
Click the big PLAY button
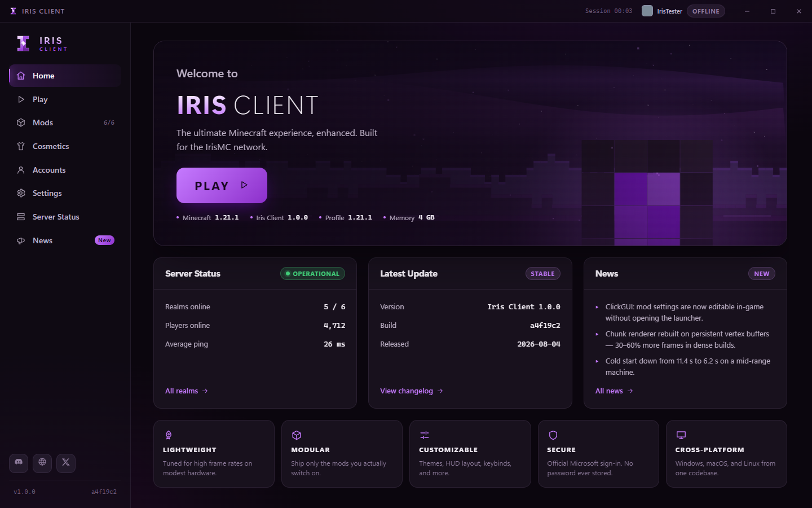point(222,185)
